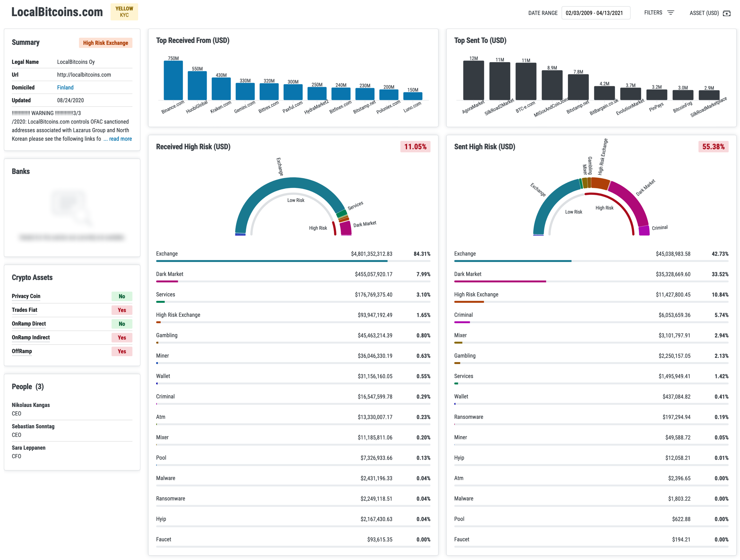Select Sebastian Sonntag in People
Image resolution: width=740 pixels, height=560 pixels.
click(33, 427)
